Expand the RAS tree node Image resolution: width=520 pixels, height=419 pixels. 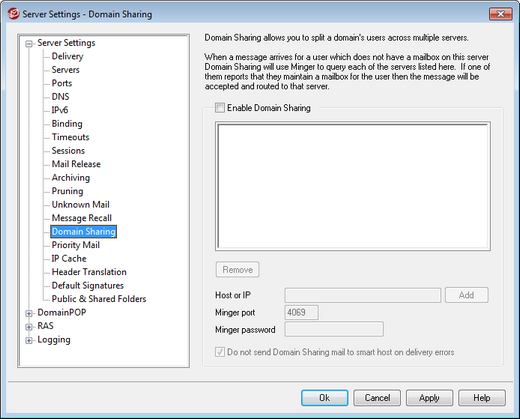coord(29,326)
